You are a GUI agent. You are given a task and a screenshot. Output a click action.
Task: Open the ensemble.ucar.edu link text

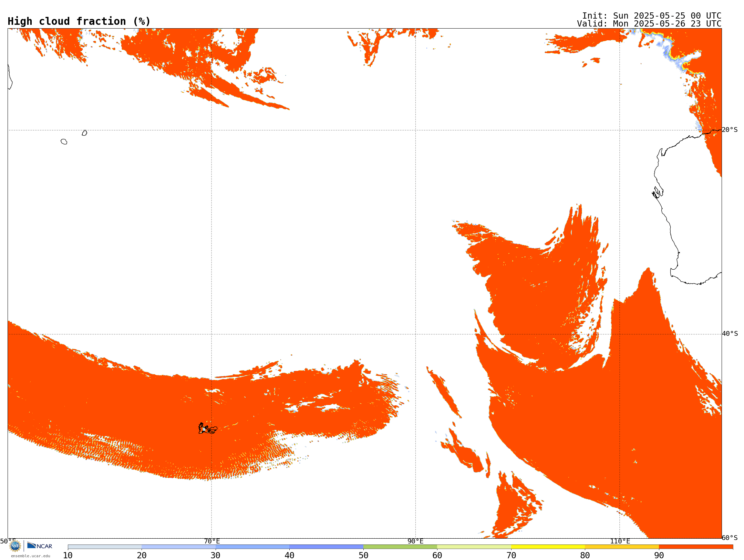[x=31, y=556]
